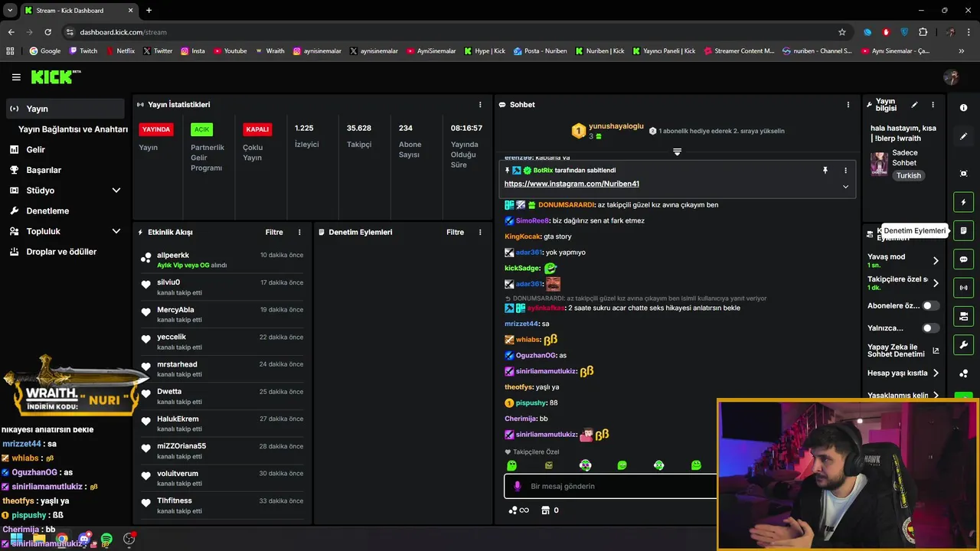Open Yasaklanmış kelimeler settings arrow
Image resolution: width=980 pixels, height=551 pixels.
pos(936,396)
